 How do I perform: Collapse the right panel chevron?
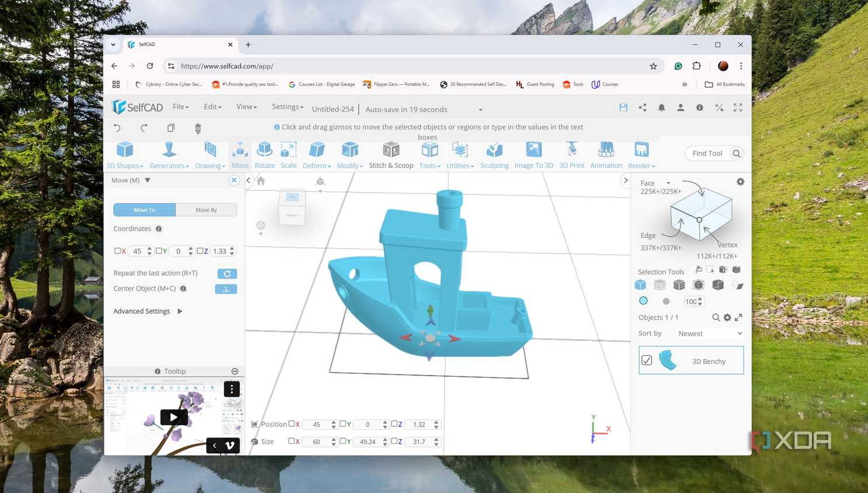point(626,180)
